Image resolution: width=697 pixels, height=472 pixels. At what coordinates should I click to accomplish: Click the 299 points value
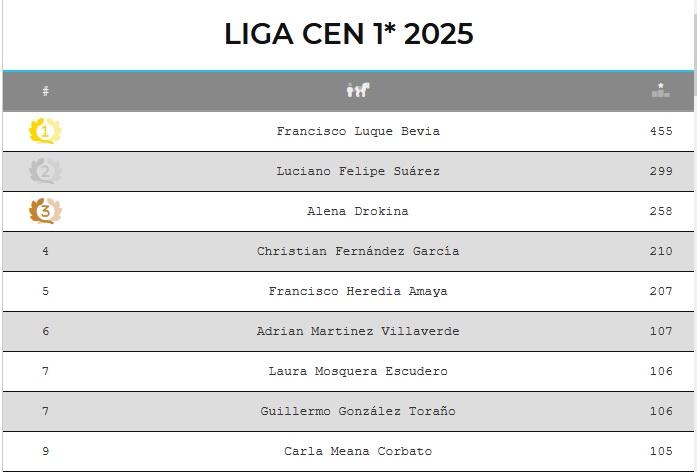click(660, 171)
